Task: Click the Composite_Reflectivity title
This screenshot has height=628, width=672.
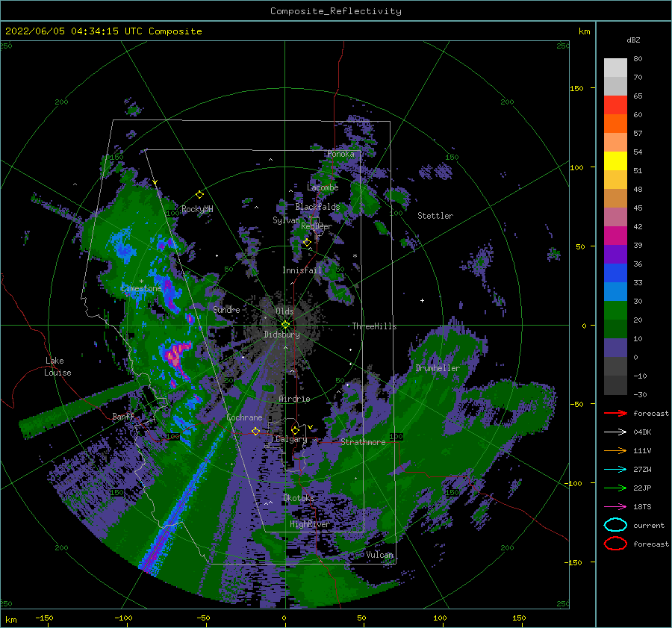Action: pyautogui.click(x=336, y=11)
